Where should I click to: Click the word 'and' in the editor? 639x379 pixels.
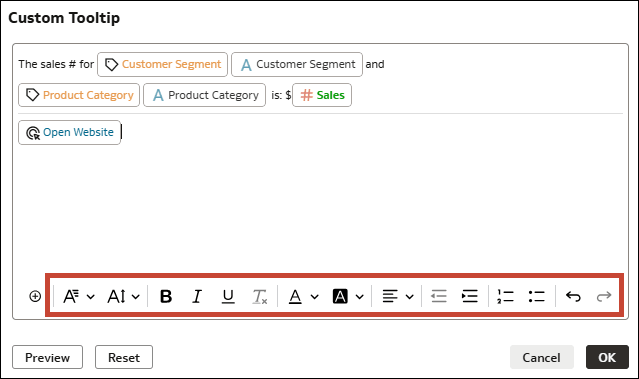375,64
